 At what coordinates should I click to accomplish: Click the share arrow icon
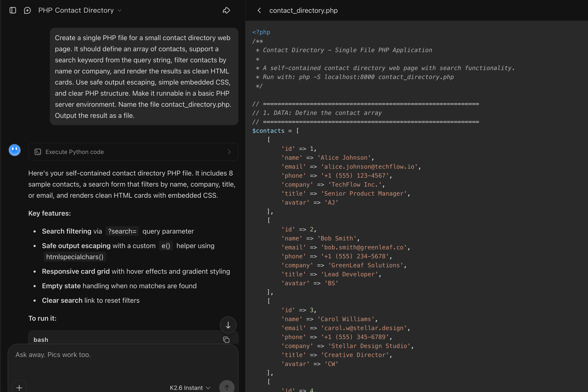tap(226, 10)
